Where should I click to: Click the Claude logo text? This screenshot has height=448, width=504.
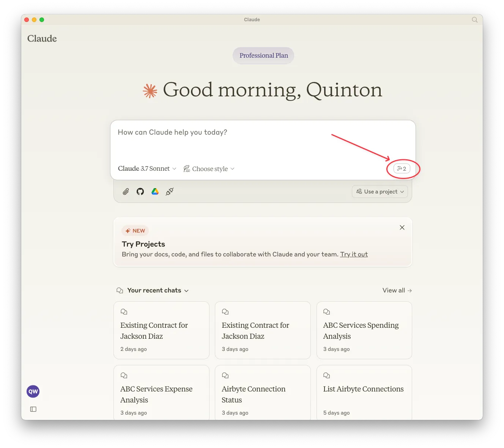[x=42, y=39]
